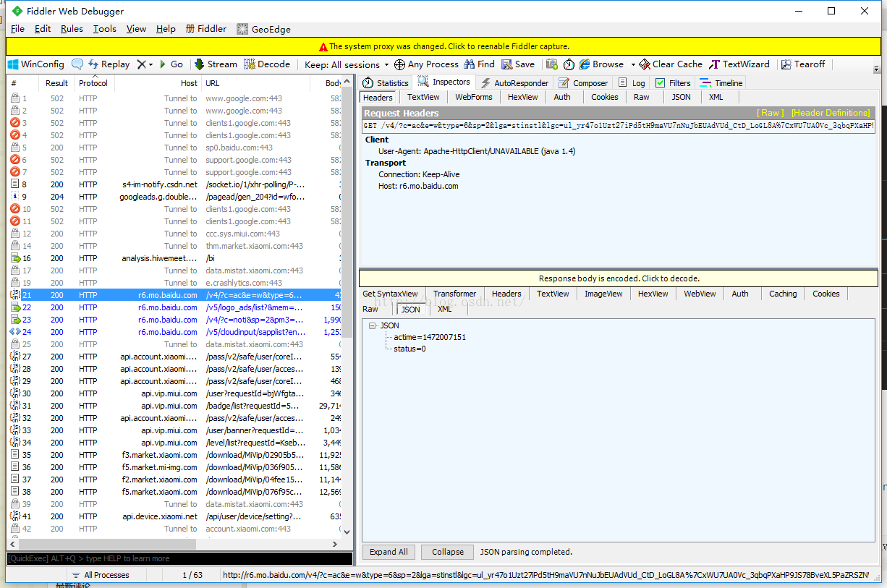
Task: Replay the selected session
Action: [x=109, y=64]
